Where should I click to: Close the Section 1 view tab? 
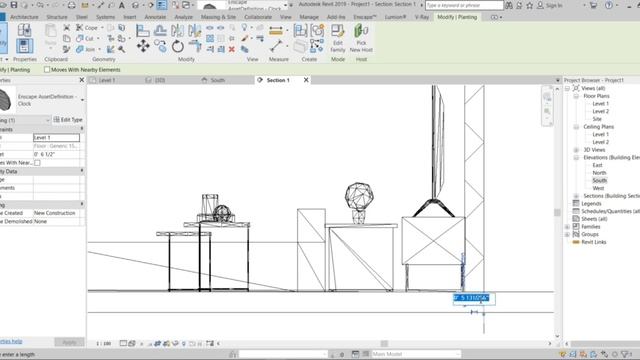pos(306,80)
